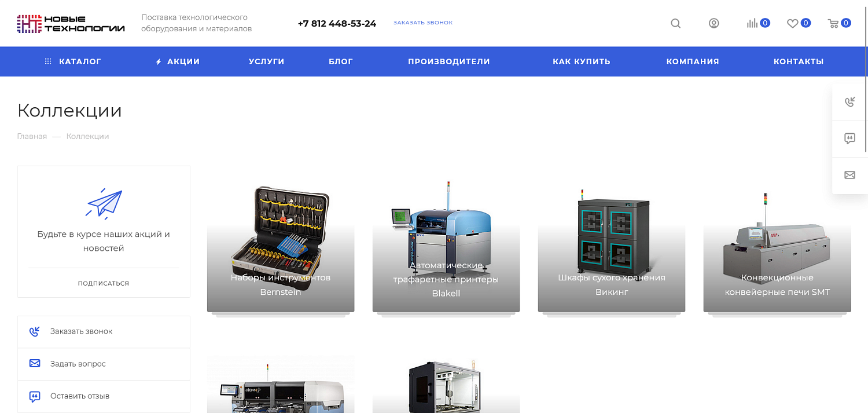Select Заказать звонок in the sidebar list
The image size is (868, 413).
tap(104, 332)
